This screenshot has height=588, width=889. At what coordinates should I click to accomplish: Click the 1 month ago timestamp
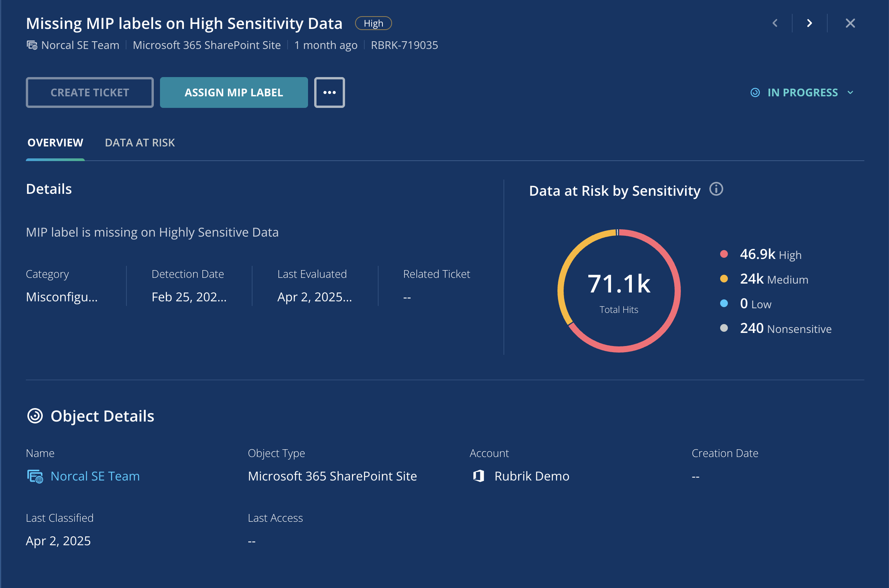click(x=326, y=45)
